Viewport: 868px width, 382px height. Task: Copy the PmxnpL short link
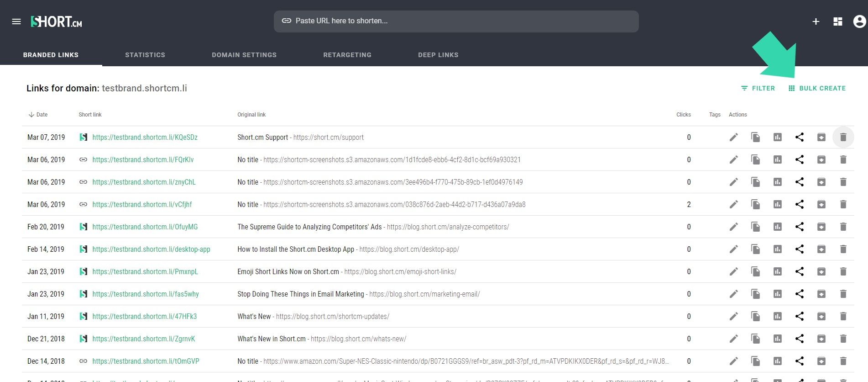(x=756, y=271)
